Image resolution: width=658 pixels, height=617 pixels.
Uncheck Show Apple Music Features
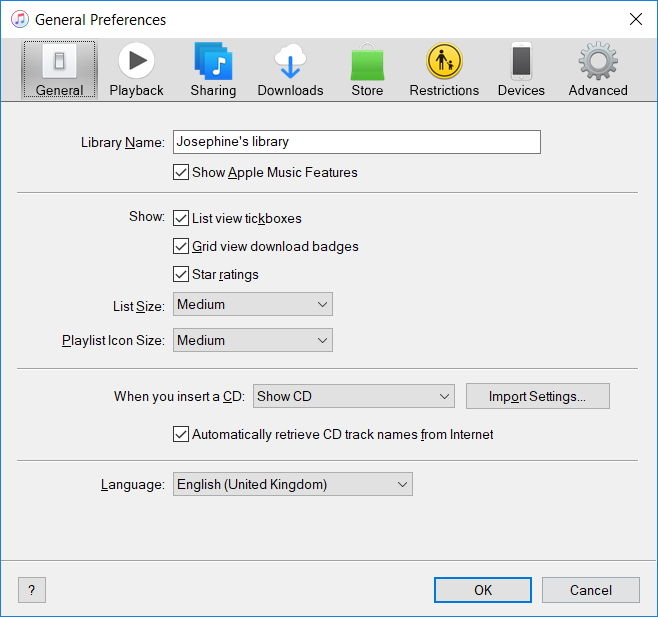(x=181, y=172)
